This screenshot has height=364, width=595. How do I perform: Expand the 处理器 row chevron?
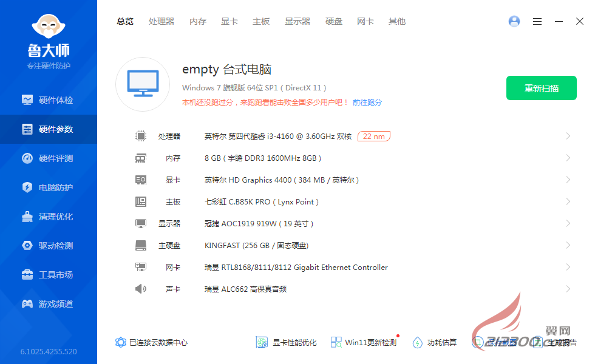[568, 136]
